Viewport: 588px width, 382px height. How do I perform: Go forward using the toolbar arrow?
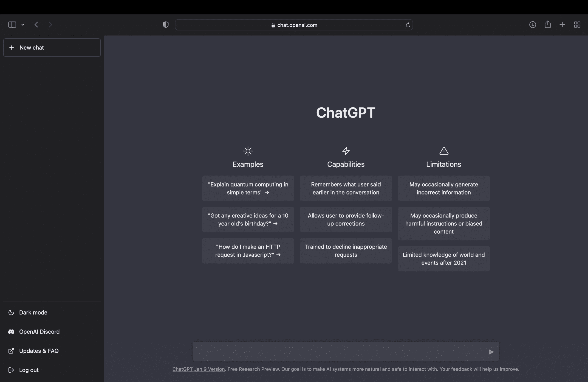[50, 25]
